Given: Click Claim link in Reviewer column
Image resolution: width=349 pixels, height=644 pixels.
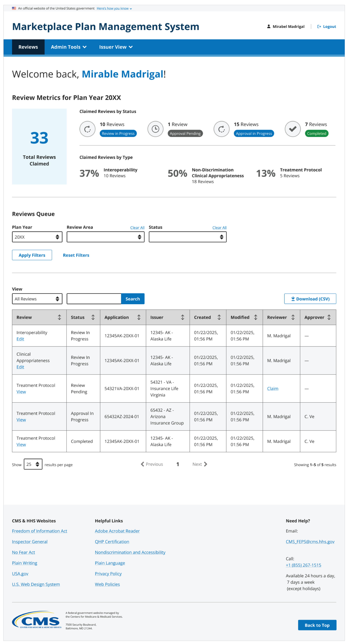Looking at the screenshot, I should tap(272, 388).
